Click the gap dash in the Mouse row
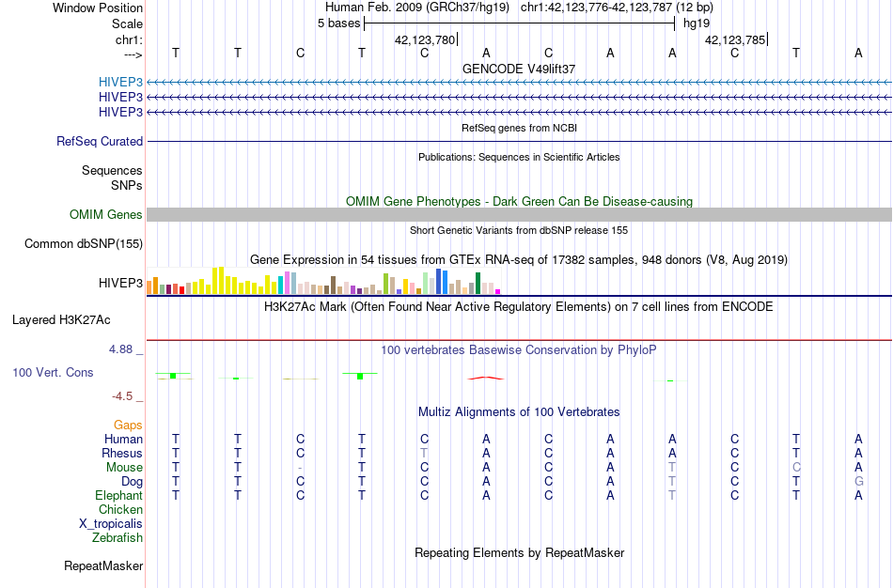The image size is (893, 588). coord(300,469)
